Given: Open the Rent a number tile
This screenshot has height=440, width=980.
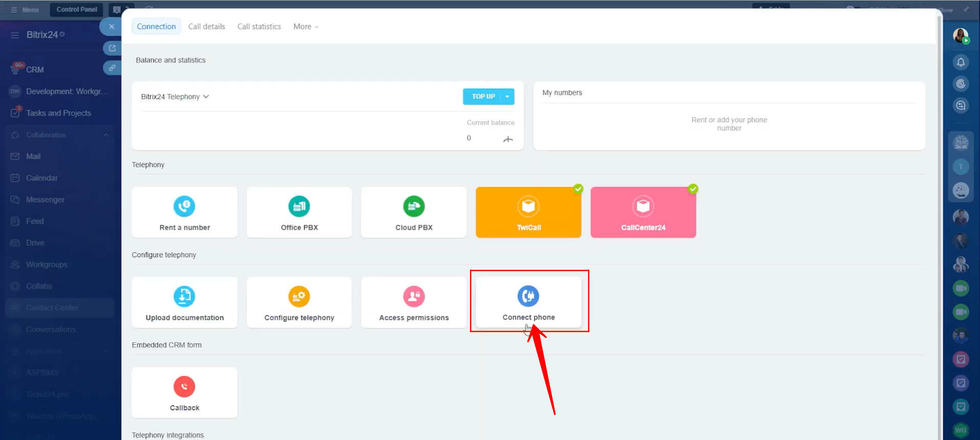Looking at the screenshot, I should [x=184, y=212].
